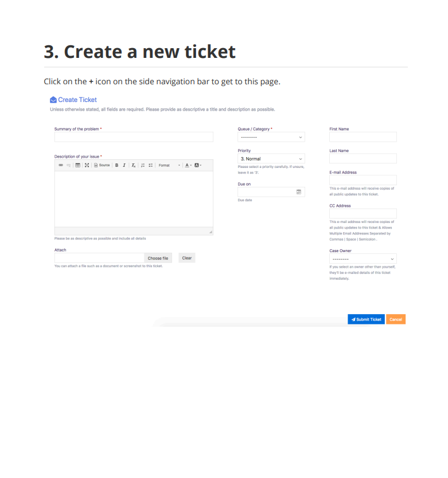The image size is (448, 478).
Task: Open the background color picker
Action: (198, 165)
